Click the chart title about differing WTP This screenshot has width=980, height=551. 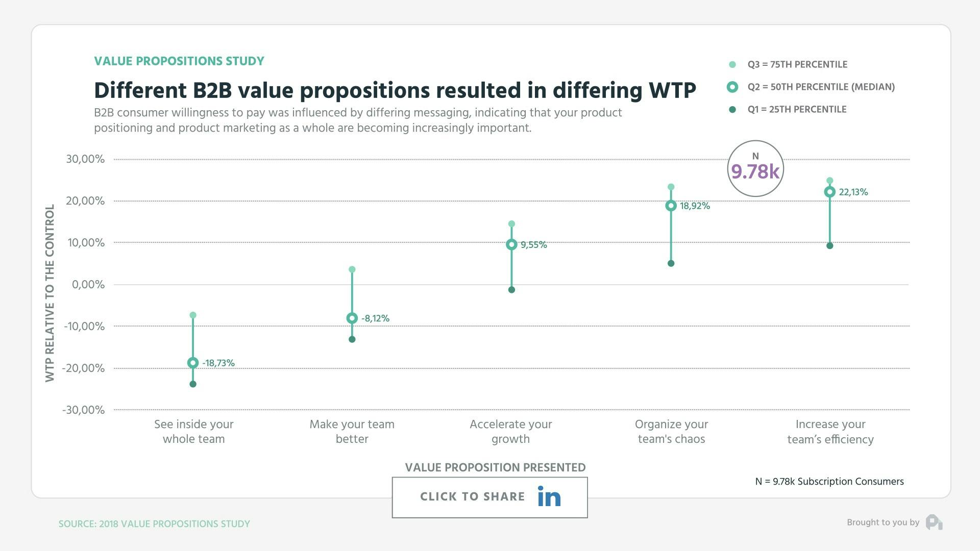(x=395, y=91)
